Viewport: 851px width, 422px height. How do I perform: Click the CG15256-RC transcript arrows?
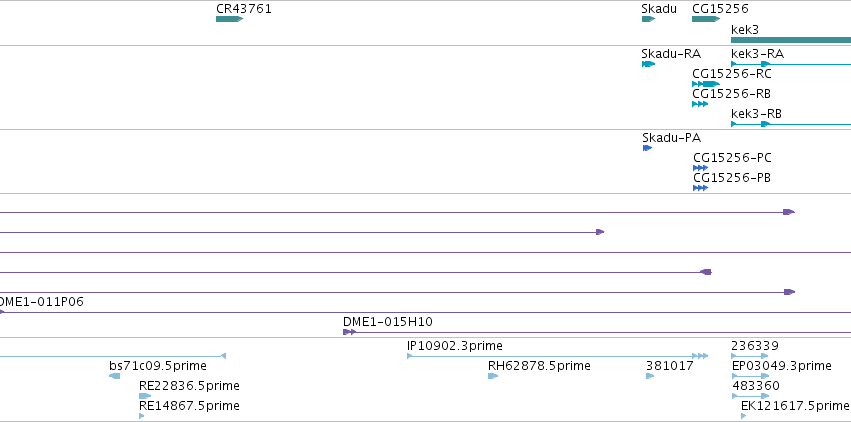(x=706, y=84)
